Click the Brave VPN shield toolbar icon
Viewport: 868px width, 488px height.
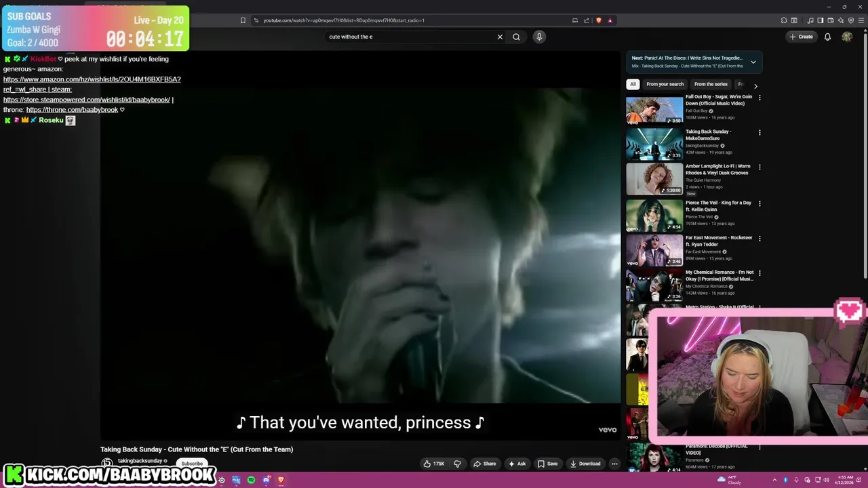851,20
